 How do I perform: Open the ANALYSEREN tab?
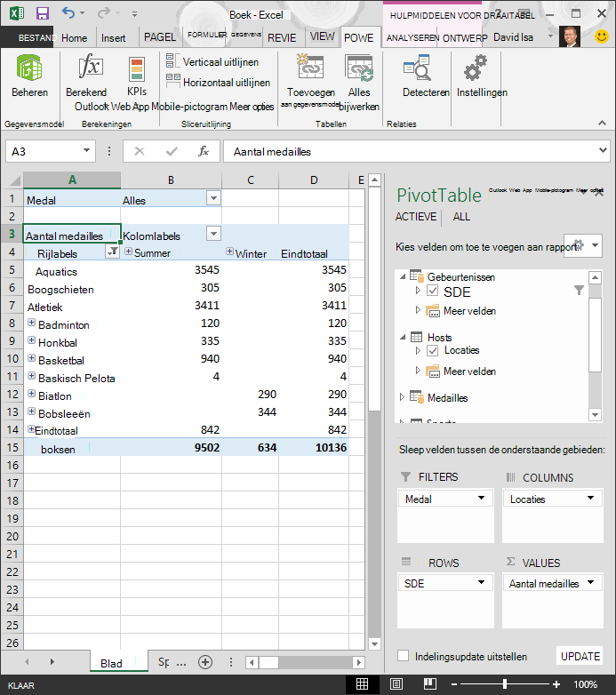(x=412, y=37)
